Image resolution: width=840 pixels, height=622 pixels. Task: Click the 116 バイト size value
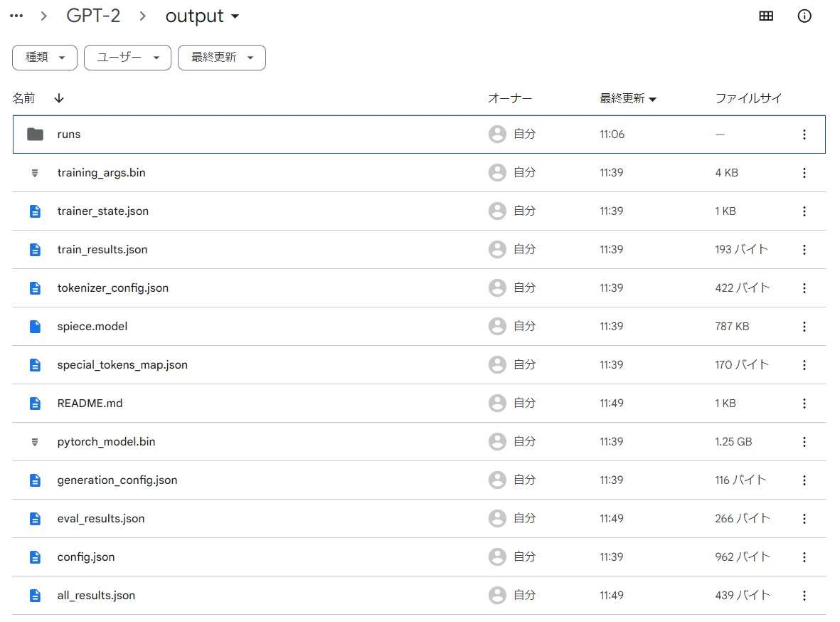pos(741,480)
